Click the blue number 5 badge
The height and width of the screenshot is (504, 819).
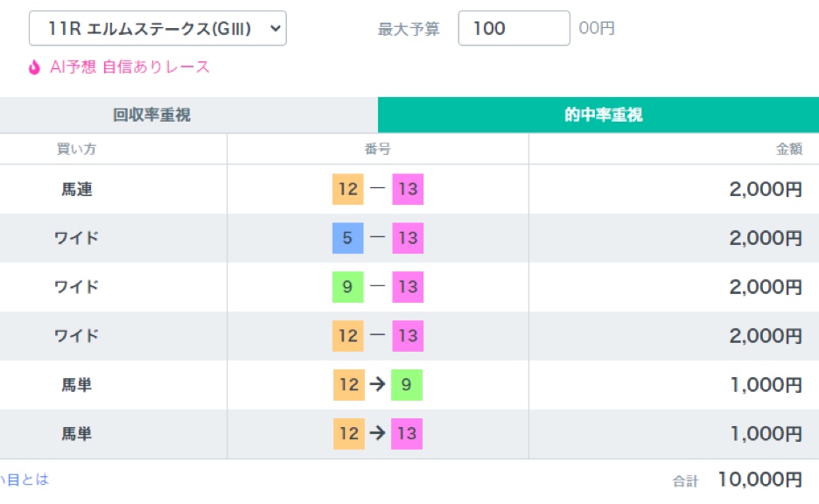[x=347, y=238]
